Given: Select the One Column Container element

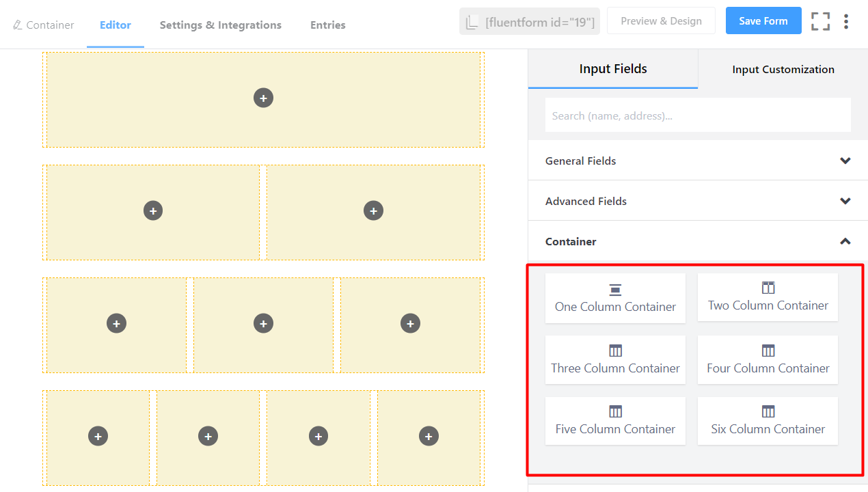Looking at the screenshot, I should pos(614,298).
